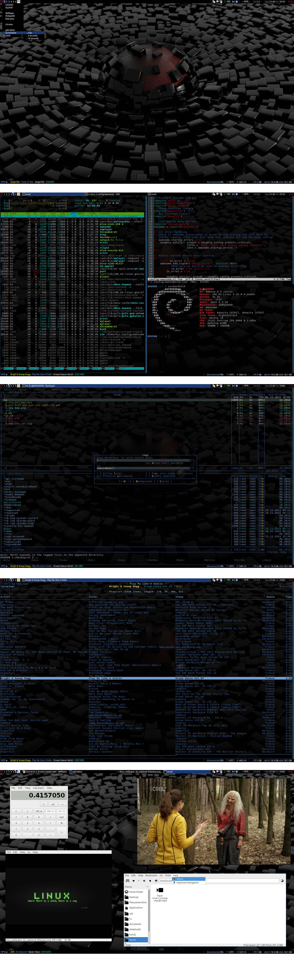Click the Album column header in ncmpcpp
This screenshot has width=294, height=980.
pos(179,597)
